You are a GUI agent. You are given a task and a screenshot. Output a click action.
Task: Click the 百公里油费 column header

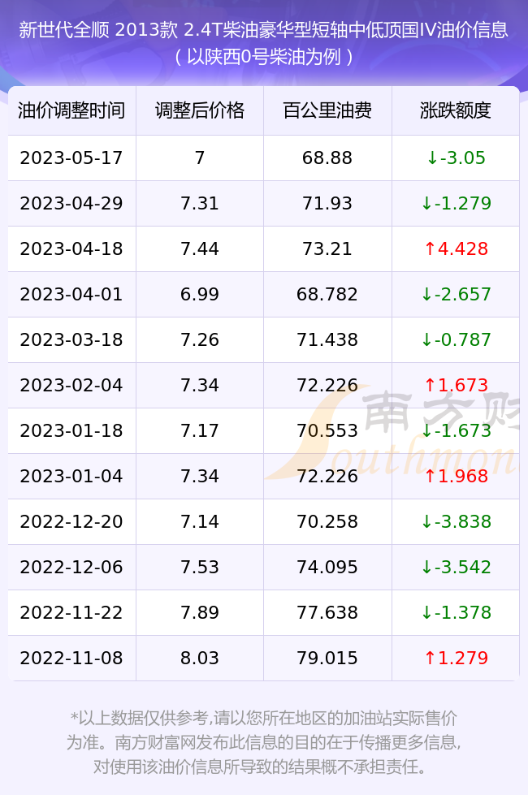click(327, 110)
